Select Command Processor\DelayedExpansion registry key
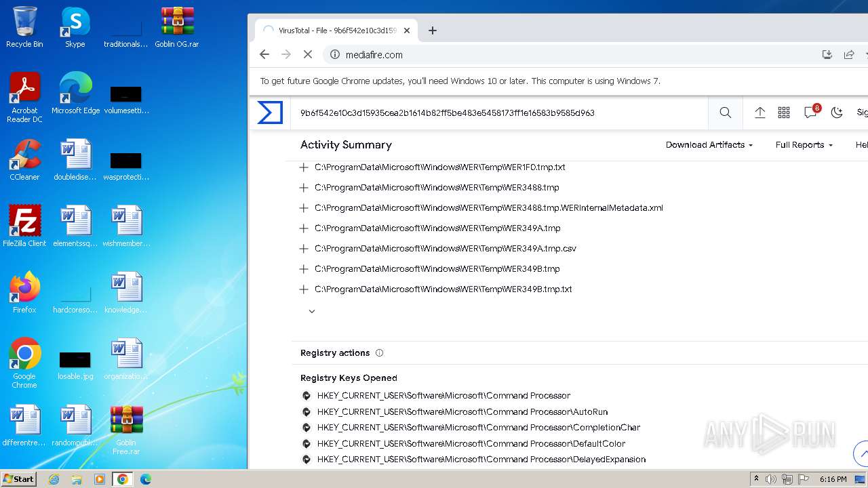 (x=481, y=460)
